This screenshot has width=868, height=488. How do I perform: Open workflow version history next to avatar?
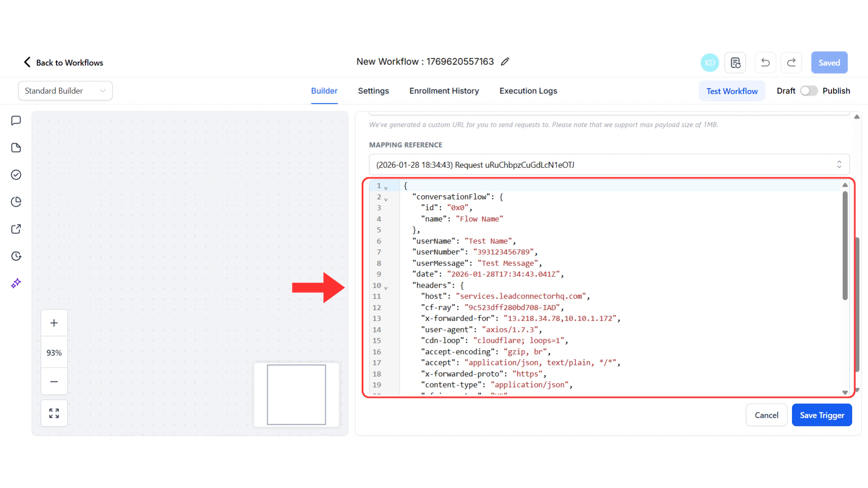pyautogui.click(x=736, y=62)
